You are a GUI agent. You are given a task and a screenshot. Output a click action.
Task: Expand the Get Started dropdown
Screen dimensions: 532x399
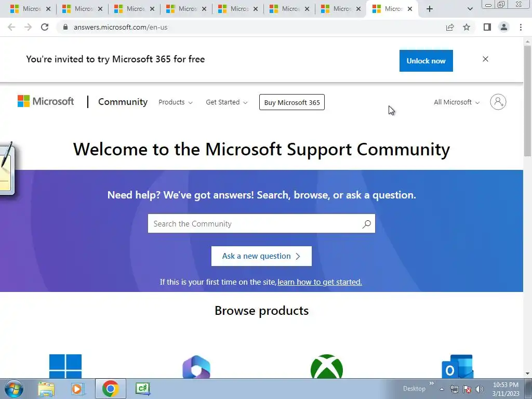click(227, 102)
